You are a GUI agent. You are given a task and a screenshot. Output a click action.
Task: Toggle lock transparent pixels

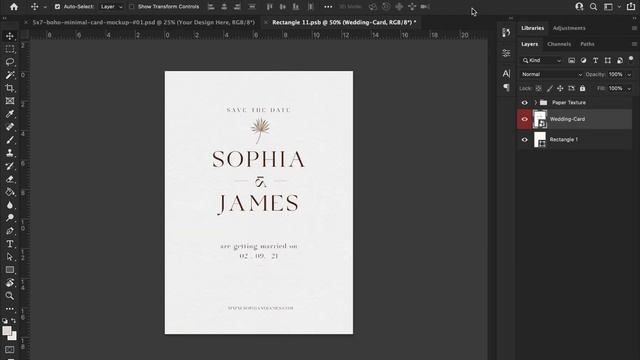pyautogui.click(x=539, y=88)
